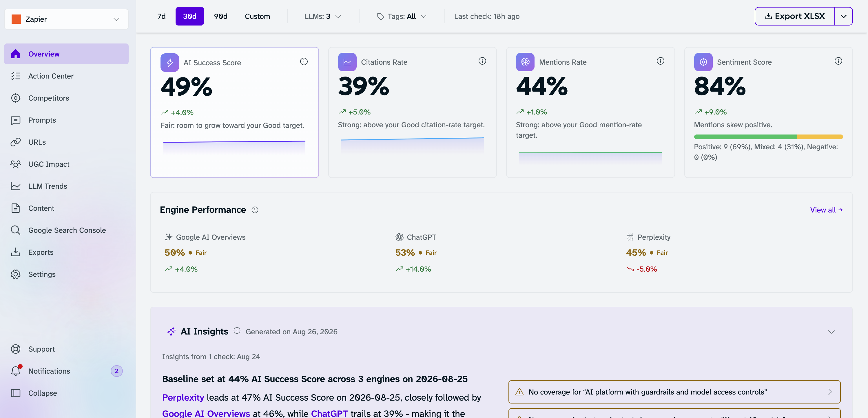The image size is (868, 418).
Task: Open the Tags: All filter dropdown
Action: tap(402, 16)
